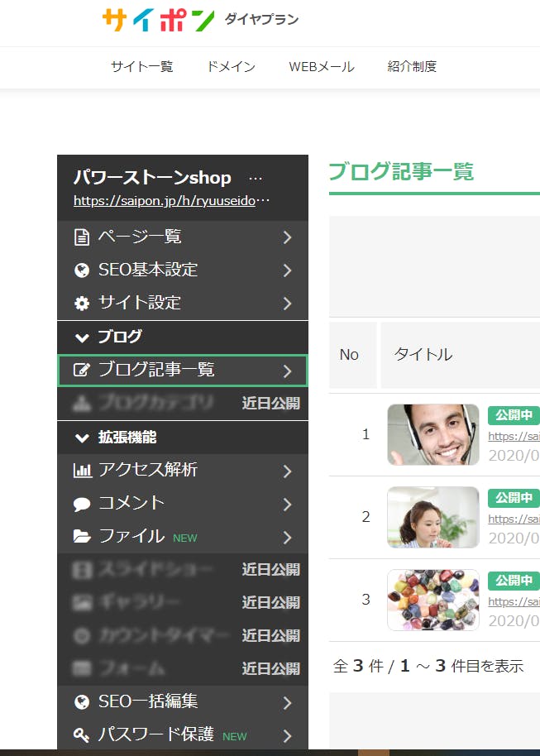Click the アクセス解析 bar chart icon
Image resolution: width=540 pixels, height=756 pixels.
[82, 470]
